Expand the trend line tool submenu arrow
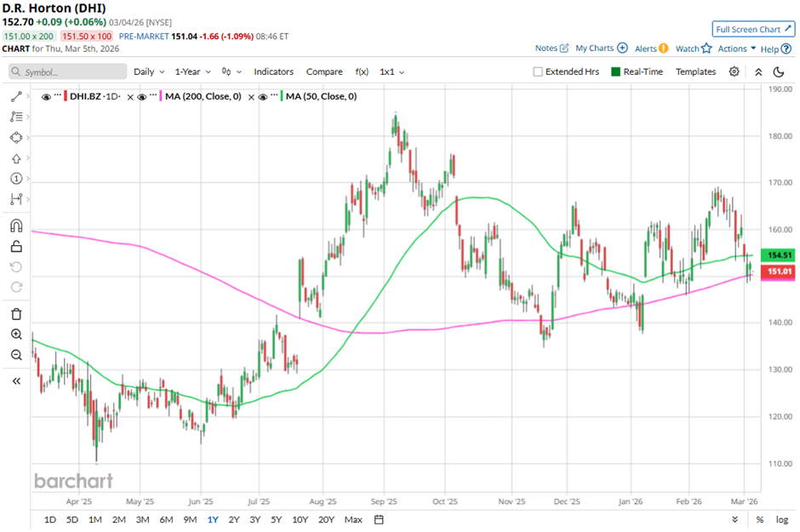 [27, 96]
